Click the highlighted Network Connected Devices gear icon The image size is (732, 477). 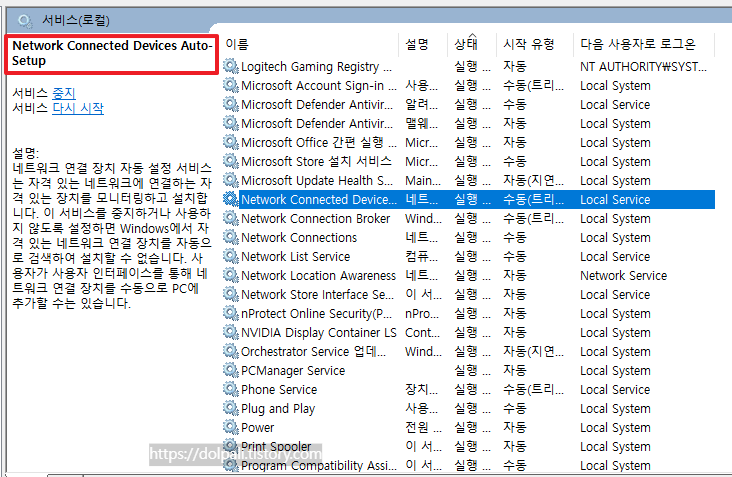pos(231,199)
